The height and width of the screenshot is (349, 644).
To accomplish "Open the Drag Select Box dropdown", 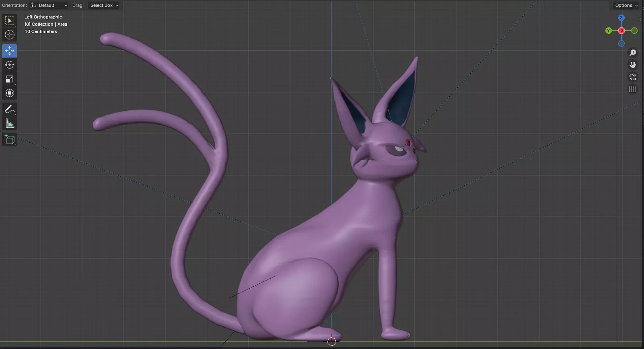I will [104, 5].
